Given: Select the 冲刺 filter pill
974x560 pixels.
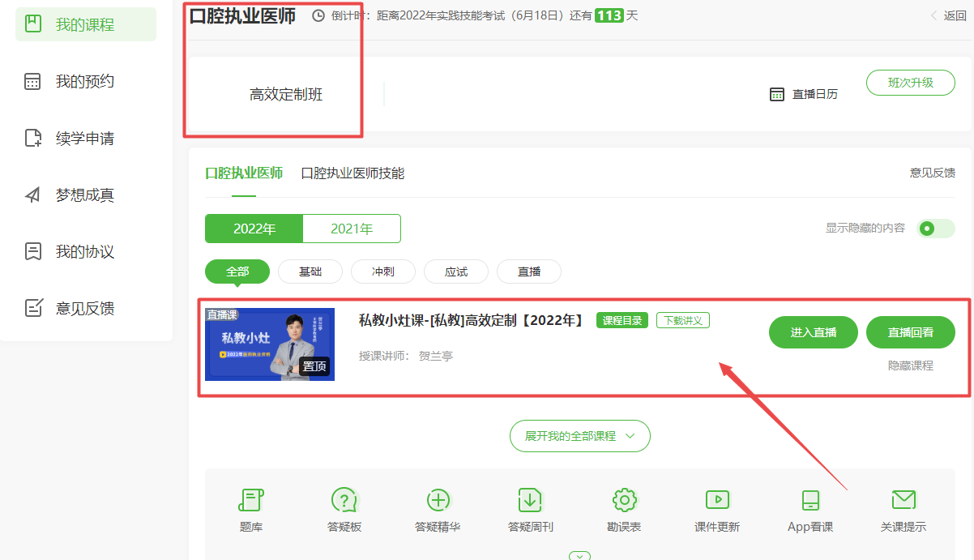Looking at the screenshot, I should (x=383, y=271).
